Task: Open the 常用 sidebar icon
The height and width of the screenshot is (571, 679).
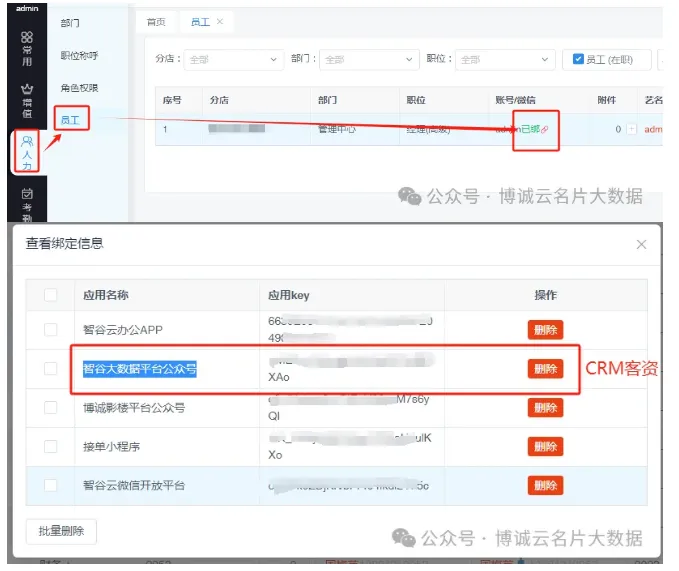Action: [x=27, y=47]
